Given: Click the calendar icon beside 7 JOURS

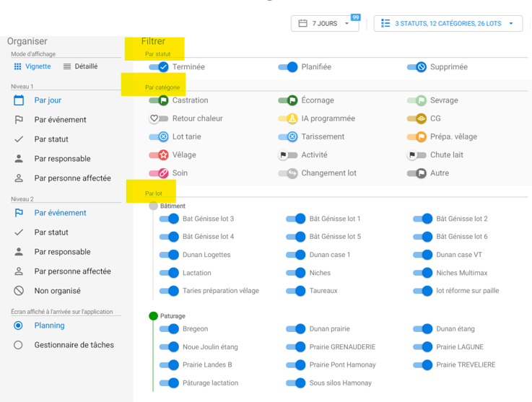Looking at the screenshot, I should [x=302, y=23].
